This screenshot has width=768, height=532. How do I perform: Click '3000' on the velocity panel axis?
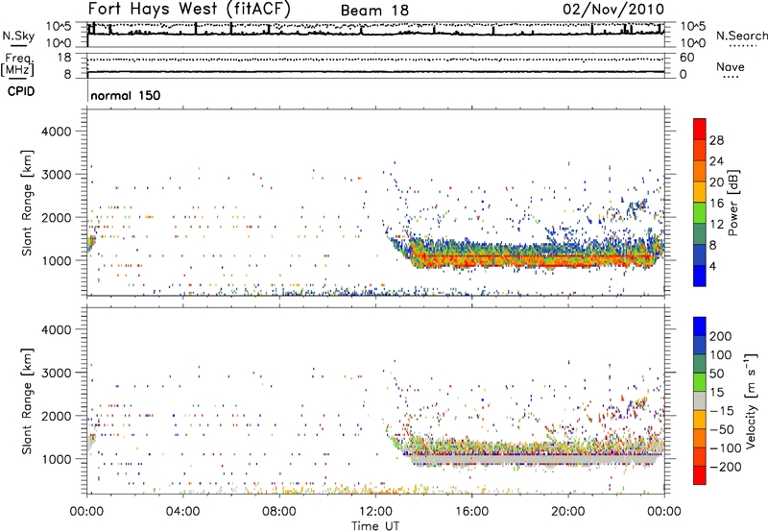pos(57,373)
